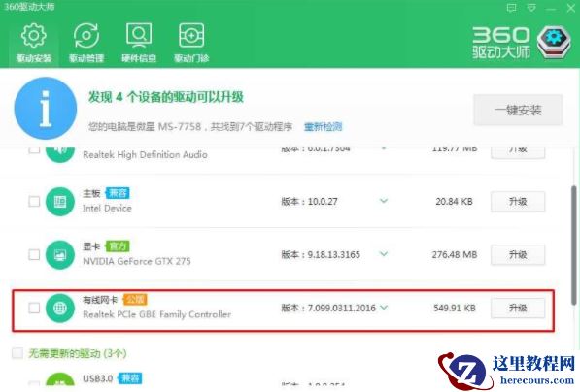Click the 360驱动大师 logo icon

[x=554, y=42]
